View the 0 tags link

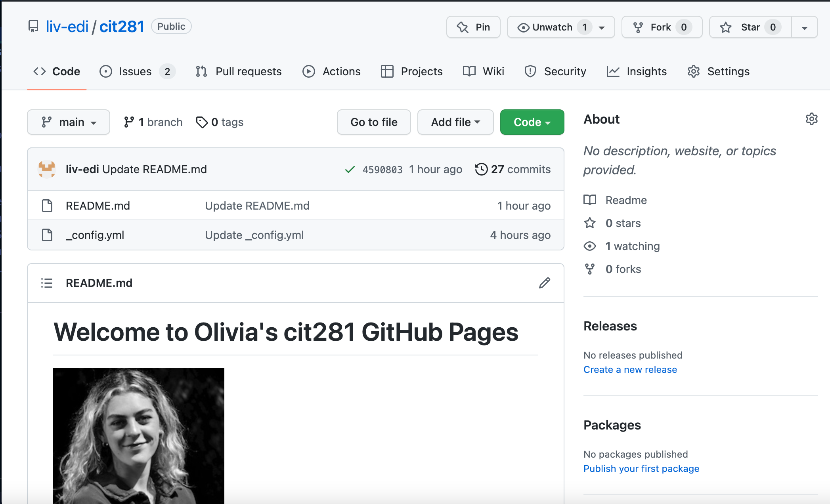[x=220, y=122]
